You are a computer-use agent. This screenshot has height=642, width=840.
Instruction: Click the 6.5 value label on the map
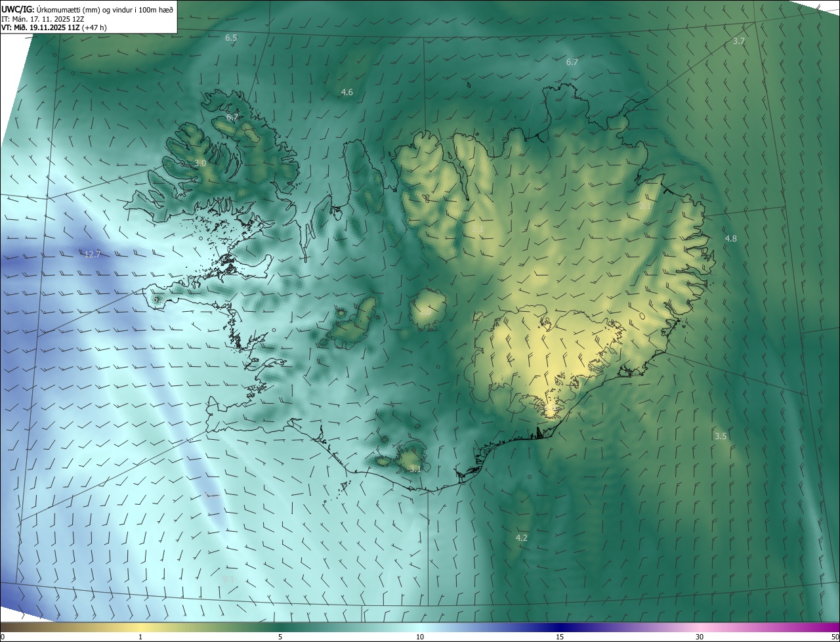click(x=231, y=38)
